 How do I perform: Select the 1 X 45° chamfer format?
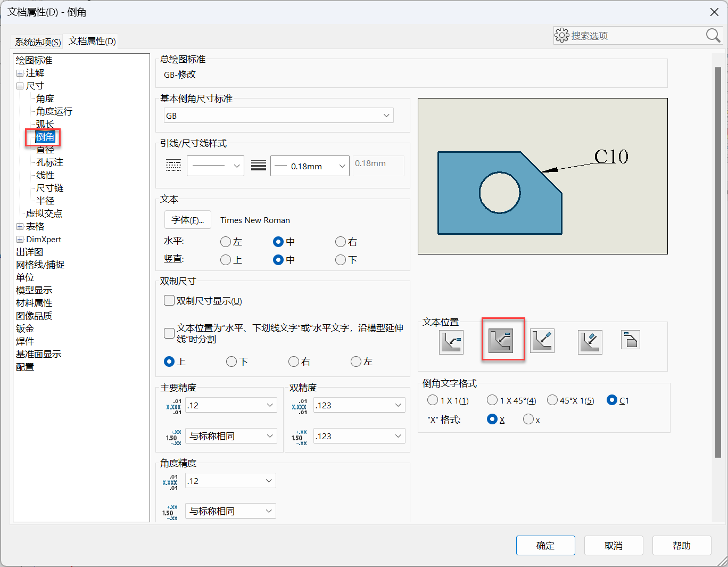(492, 400)
